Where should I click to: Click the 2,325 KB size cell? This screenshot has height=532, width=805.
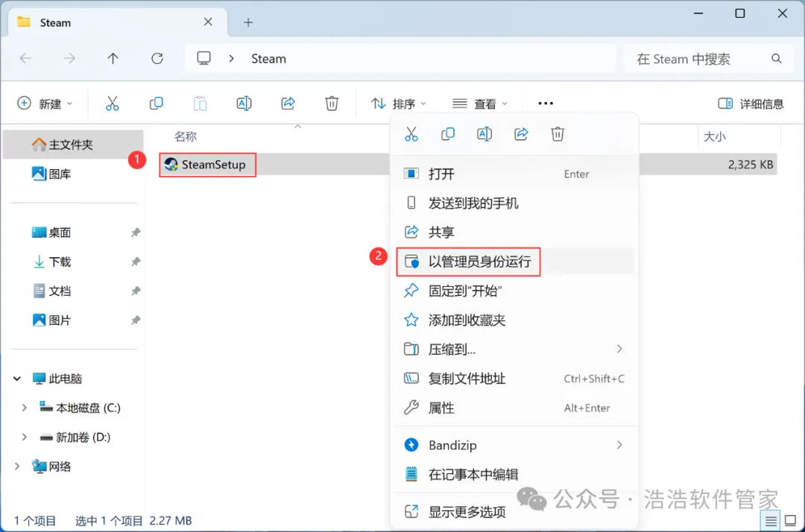tap(750, 165)
